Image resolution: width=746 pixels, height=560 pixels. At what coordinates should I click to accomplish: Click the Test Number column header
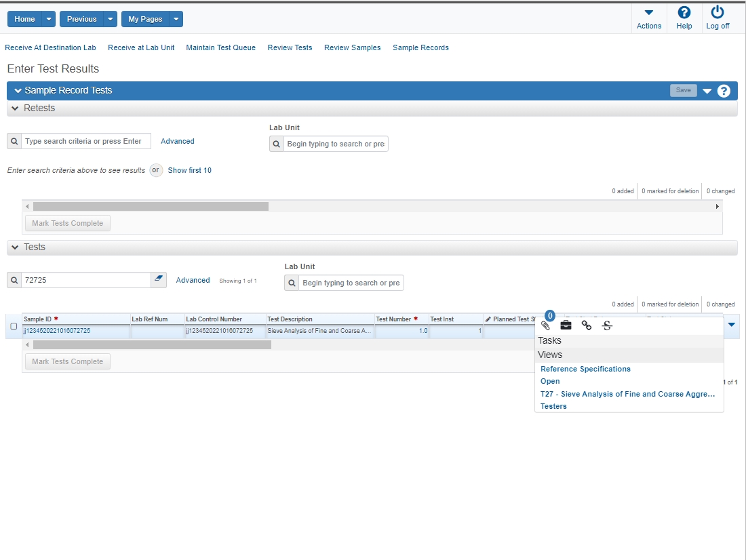[x=401, y=319]
